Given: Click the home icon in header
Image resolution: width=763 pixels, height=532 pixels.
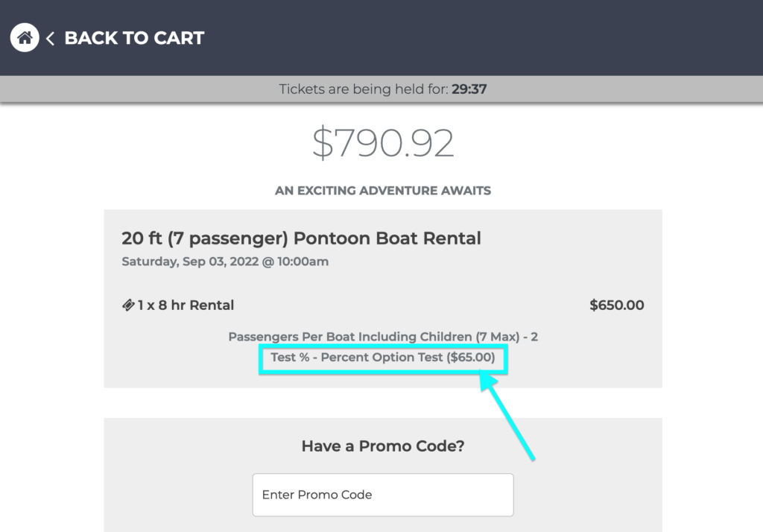Looking at the screenshot, I should [x=25, y=37].
